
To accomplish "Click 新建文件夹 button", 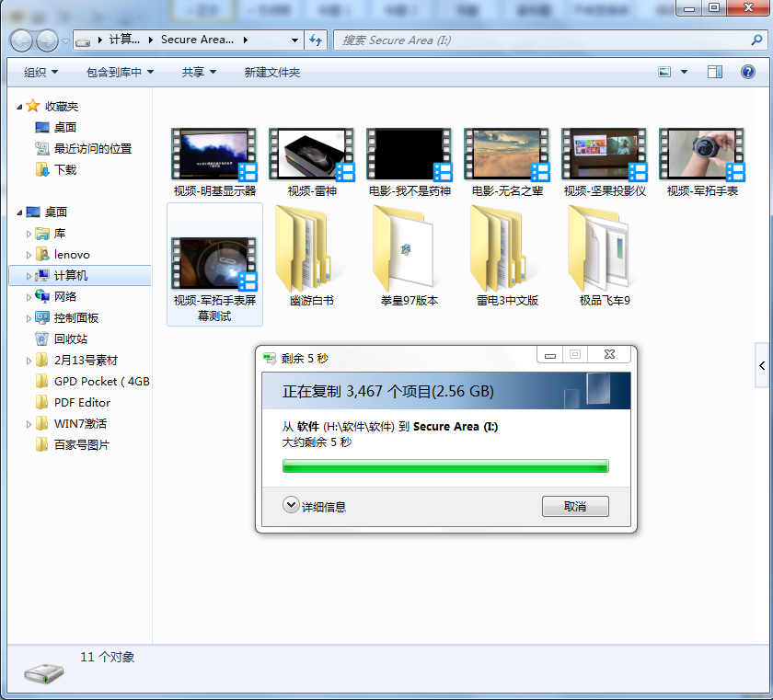I will pyautogui.click(x=272, y=73).
